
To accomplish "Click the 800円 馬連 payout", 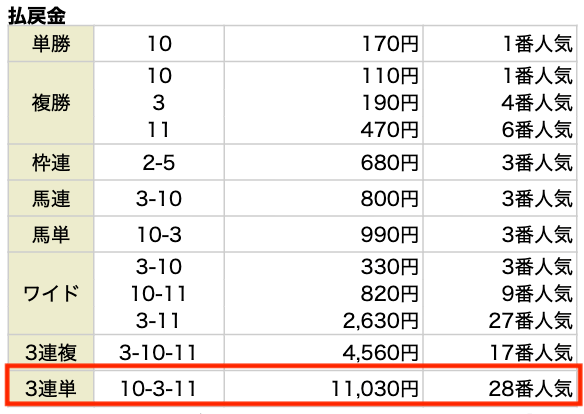I will pyautogui.click(x=390, y=198).
